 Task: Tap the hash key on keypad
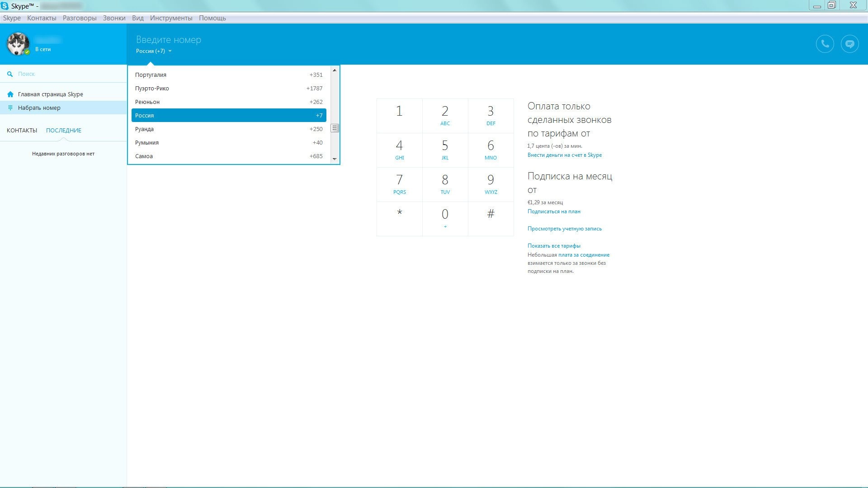[491, 219]
